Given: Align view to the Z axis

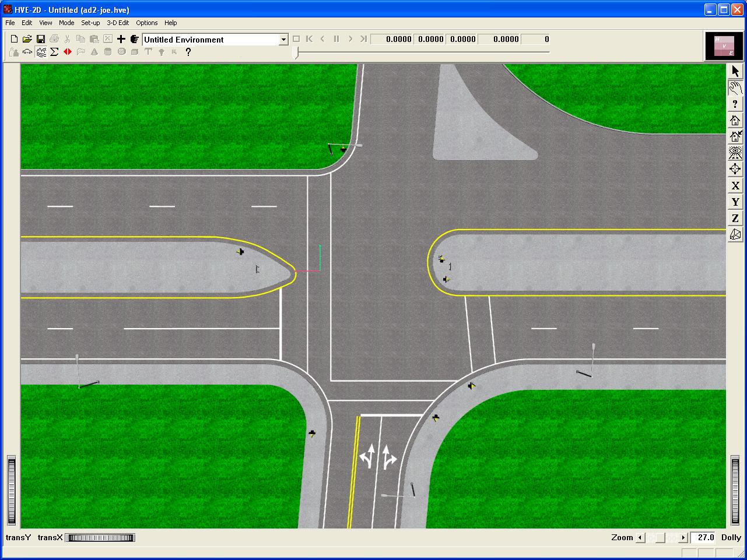Looking at the screenshot, I should pos(735,219).
